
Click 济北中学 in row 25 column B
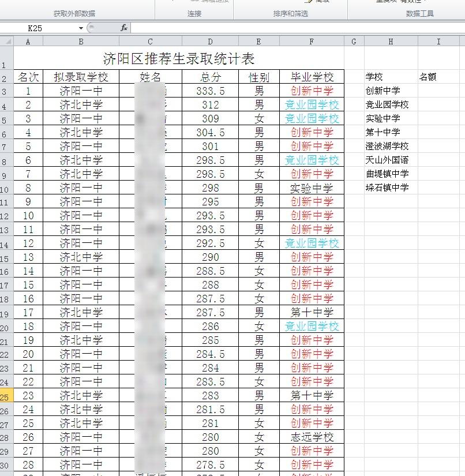click(x=81, y=396)
